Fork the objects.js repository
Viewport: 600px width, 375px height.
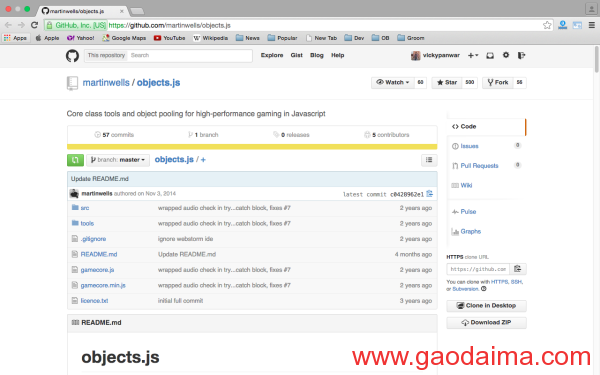pos(498,83)
